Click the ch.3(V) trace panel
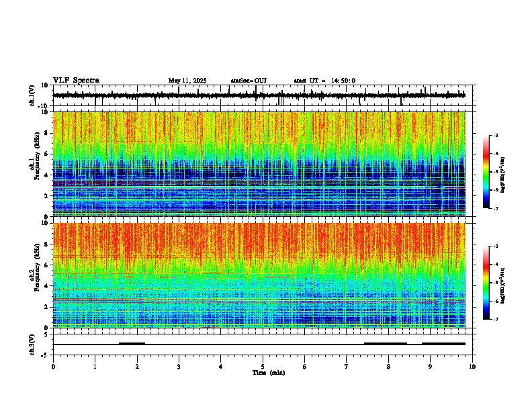Image resolution: width=532 pixels, height=411 pixels. tap(264, 345)
